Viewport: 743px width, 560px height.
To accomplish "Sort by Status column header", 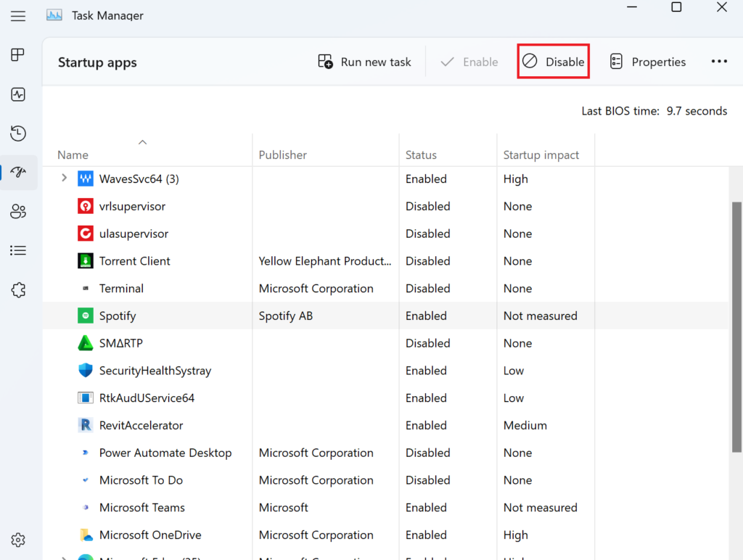I will [421, 155].
